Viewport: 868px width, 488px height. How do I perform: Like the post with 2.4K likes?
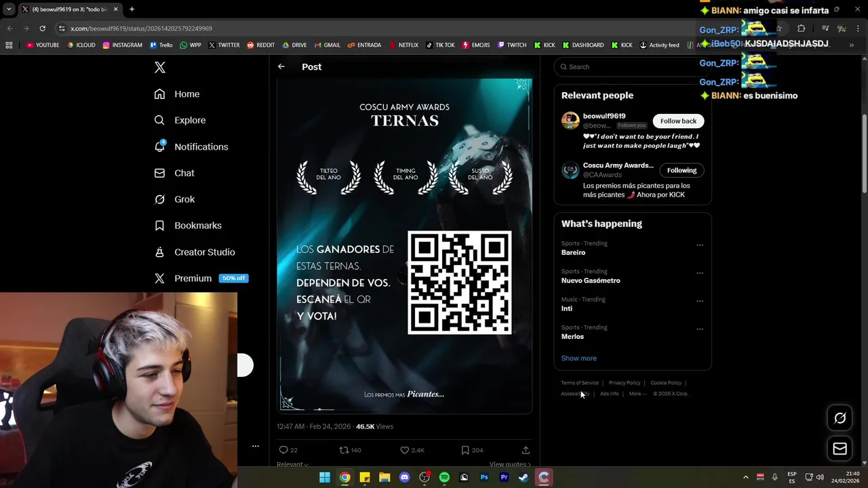(404, 450)
